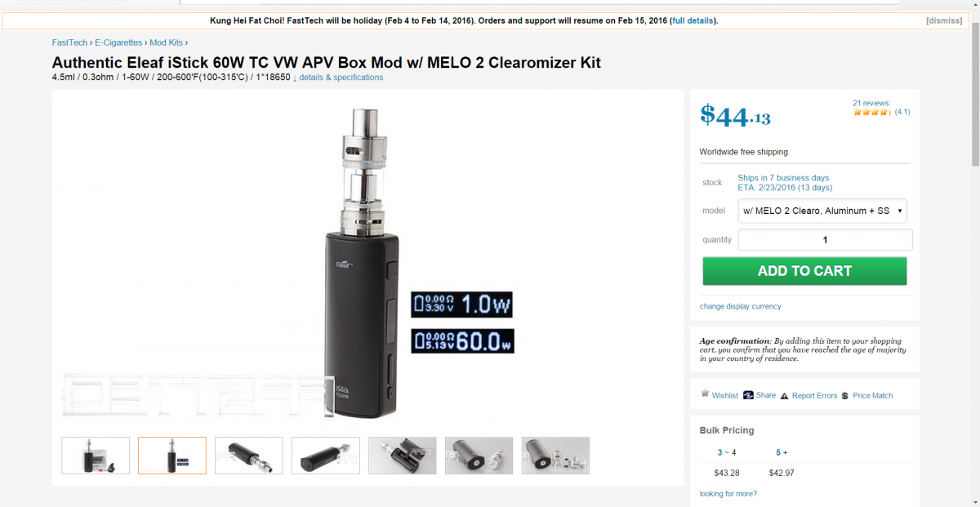Image resolution: width=980 pixels, height=507 pixels.
Task: Click the Share icon
Action: (x=748, y=395)
